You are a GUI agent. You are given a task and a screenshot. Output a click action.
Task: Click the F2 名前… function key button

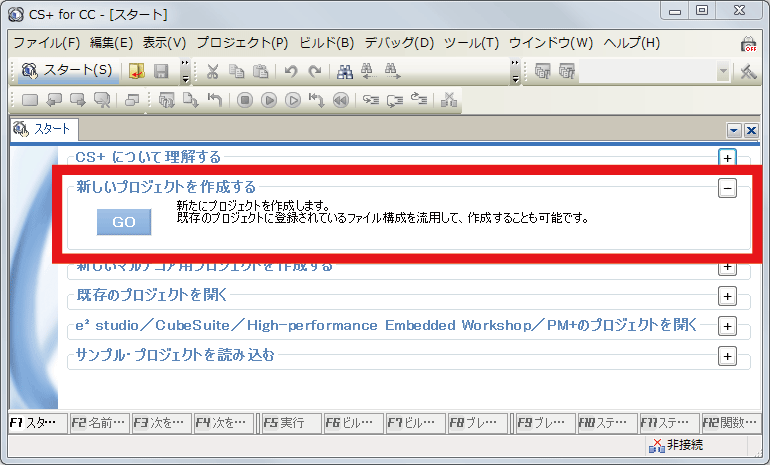99,423
